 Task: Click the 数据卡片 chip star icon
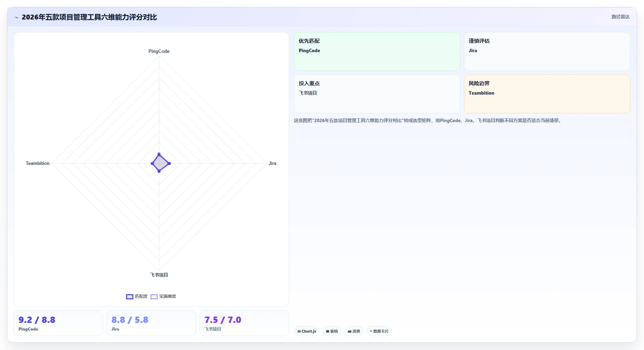tap(371, 331)
